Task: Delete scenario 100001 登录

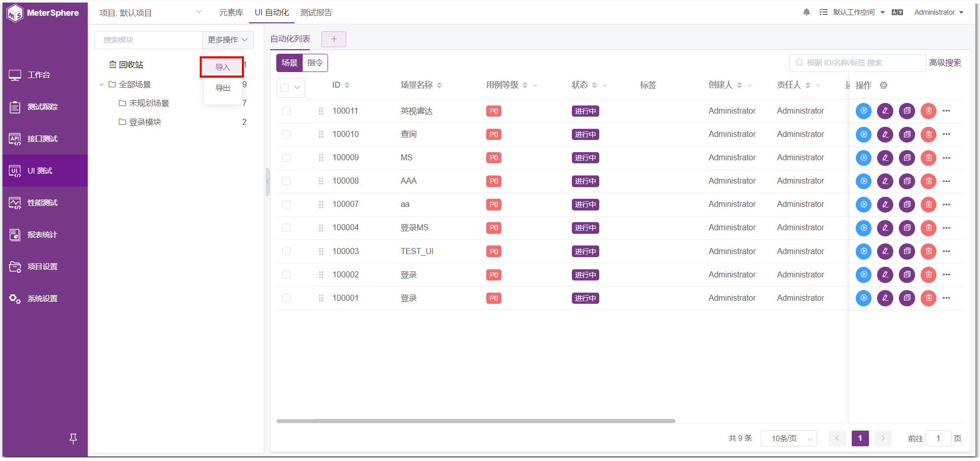Action: [x=928, y=298]
